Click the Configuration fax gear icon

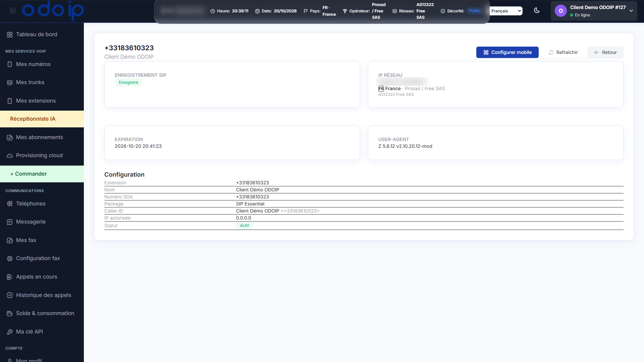click(x=10, y=258)
